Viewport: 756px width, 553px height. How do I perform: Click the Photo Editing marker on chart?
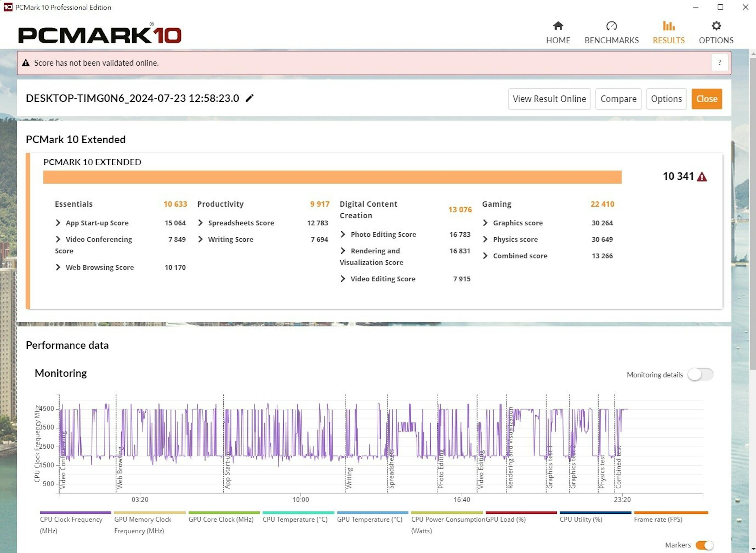coord(441,469)
